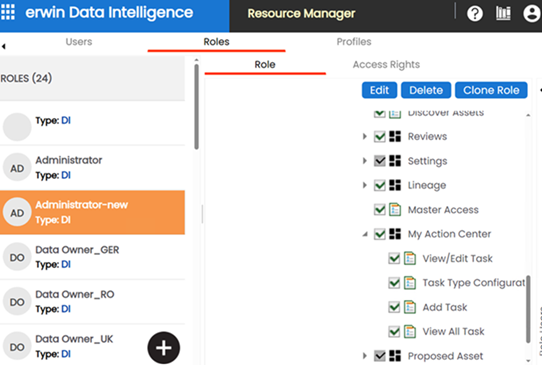The image size is (542, 365).
Task: Expand the Proposed Asset tree node
Action: tap(365, 356)
